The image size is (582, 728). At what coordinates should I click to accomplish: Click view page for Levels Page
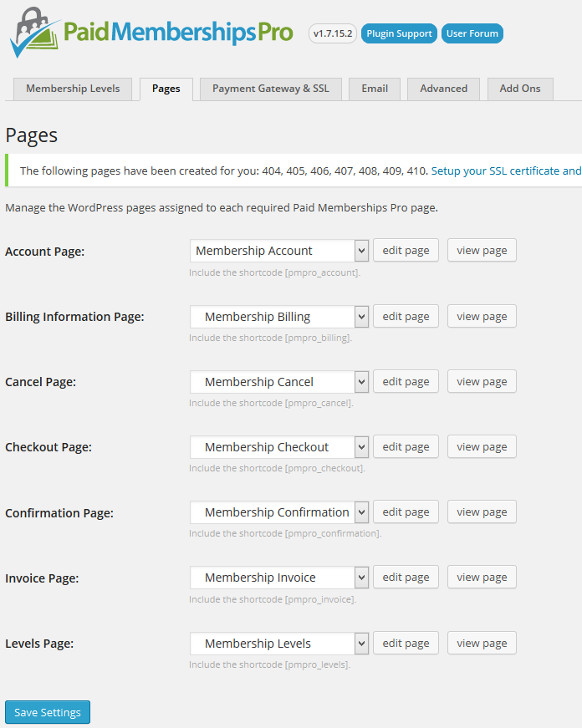click(482, 643)
